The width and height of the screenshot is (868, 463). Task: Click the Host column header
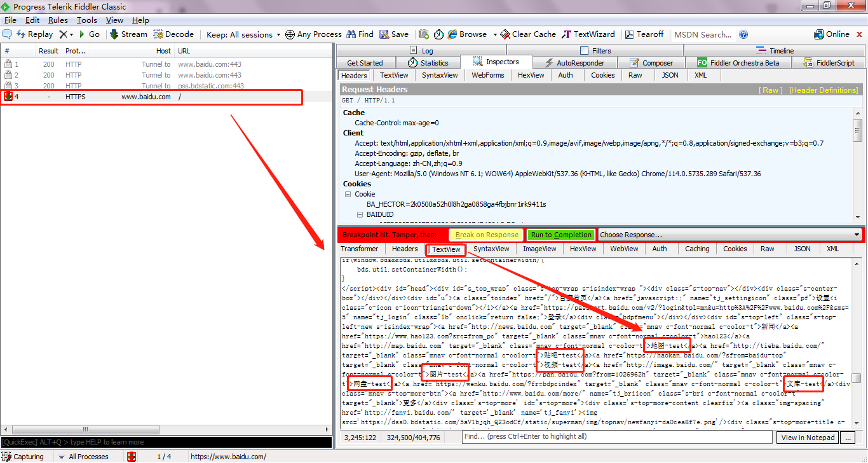[132, 51]
